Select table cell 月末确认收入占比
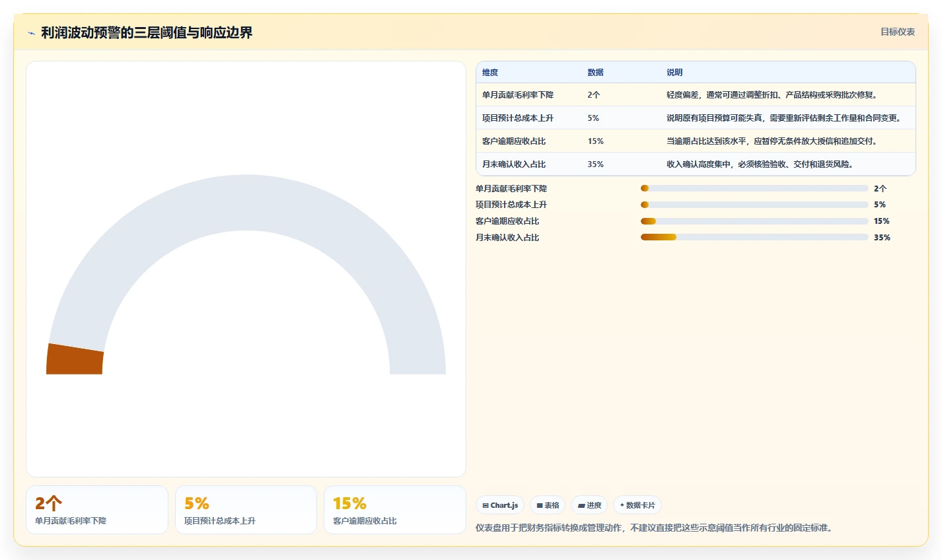This screenshot has width=942, height=560. point(514,164)
